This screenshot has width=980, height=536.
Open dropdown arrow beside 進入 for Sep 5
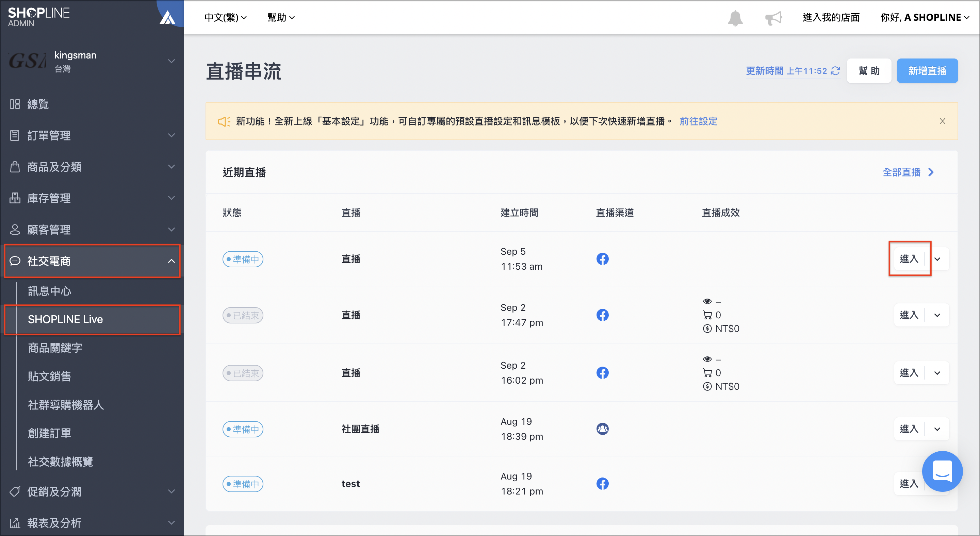pos(937,259)
